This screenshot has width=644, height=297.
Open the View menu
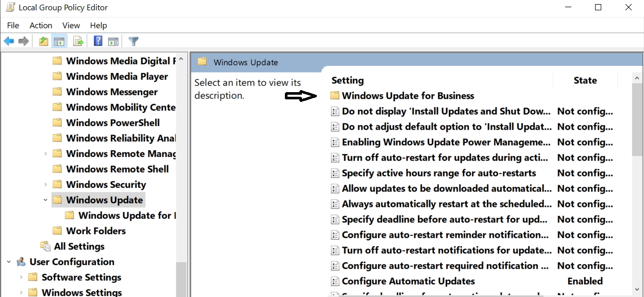[x=71, y=25]
